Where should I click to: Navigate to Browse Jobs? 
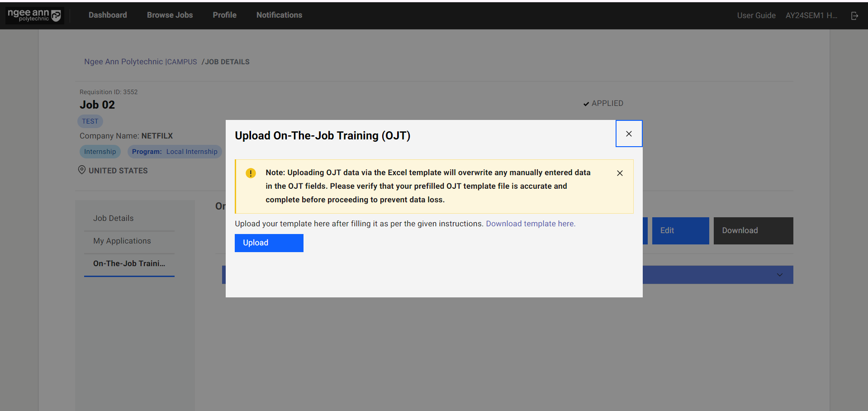pos(170,15)
